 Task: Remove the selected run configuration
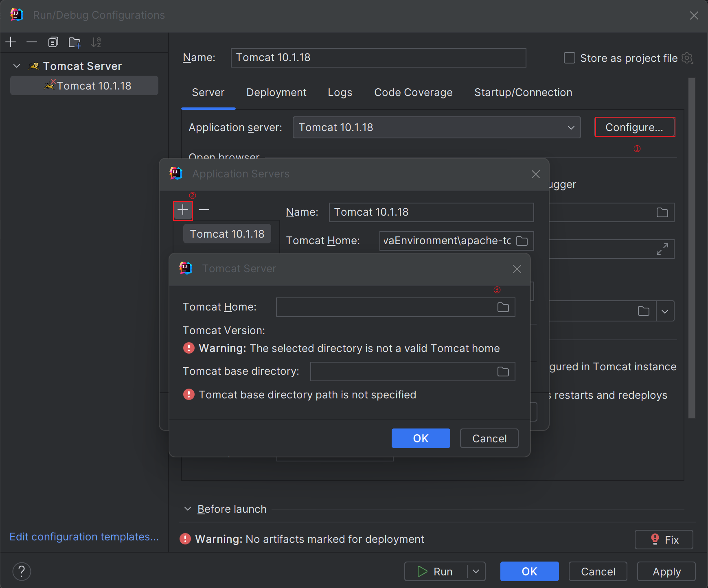pyautogui.click(x=32, y=42)
